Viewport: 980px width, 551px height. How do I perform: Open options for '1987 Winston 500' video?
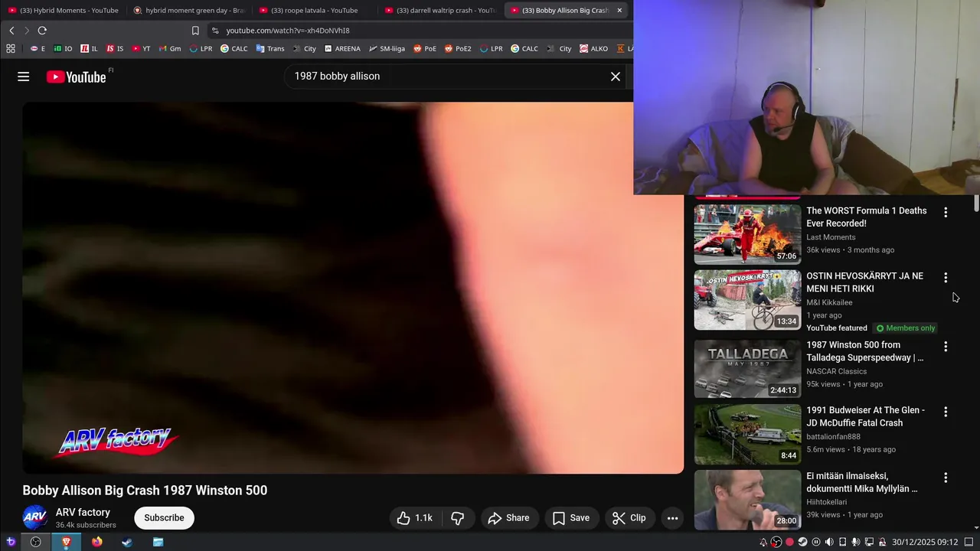tap(946, 346)
